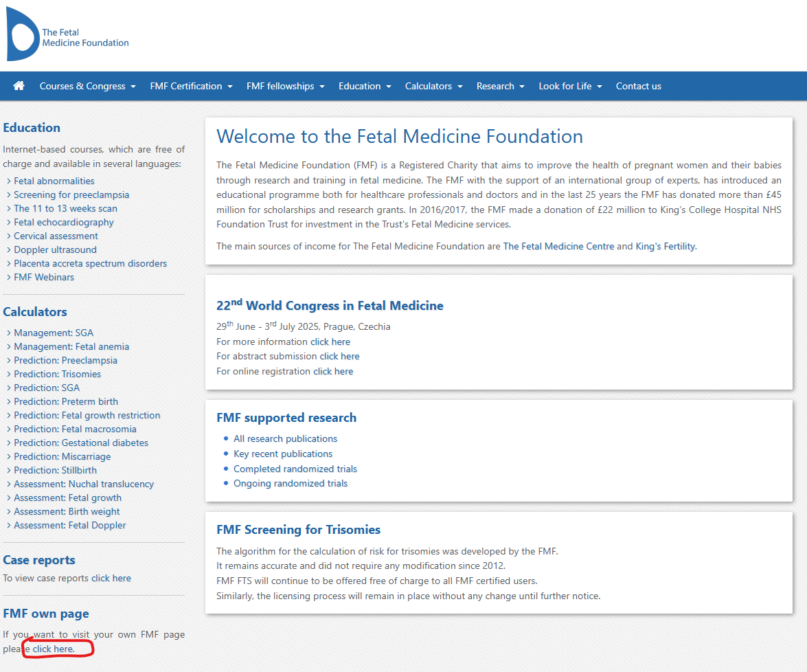This screenshot has width=807, height=672.
Task: Go to FMF Webinars
Action: tap(44, 277)
